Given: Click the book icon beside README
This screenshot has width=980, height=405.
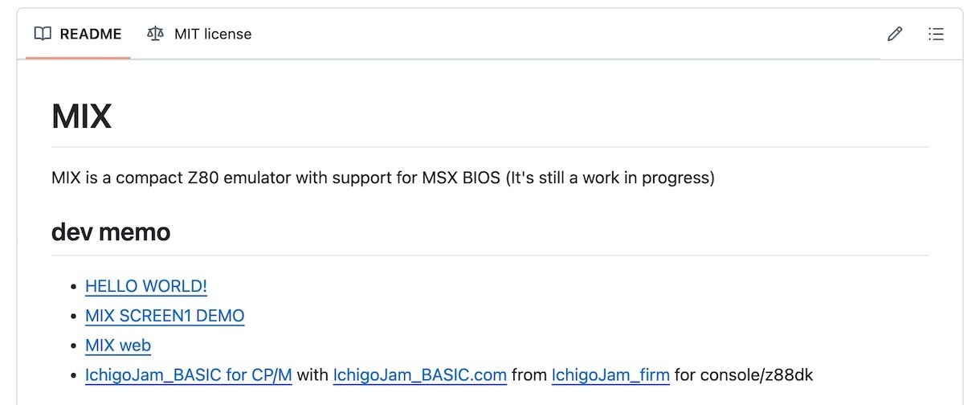Looking at the screenshot, I should (43, 34).
